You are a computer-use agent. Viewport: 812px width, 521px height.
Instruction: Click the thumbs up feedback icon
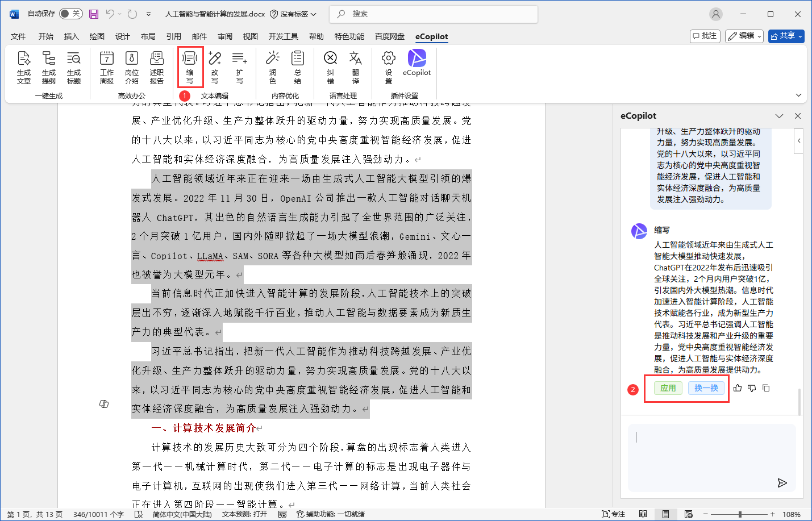tap(738, 388)
